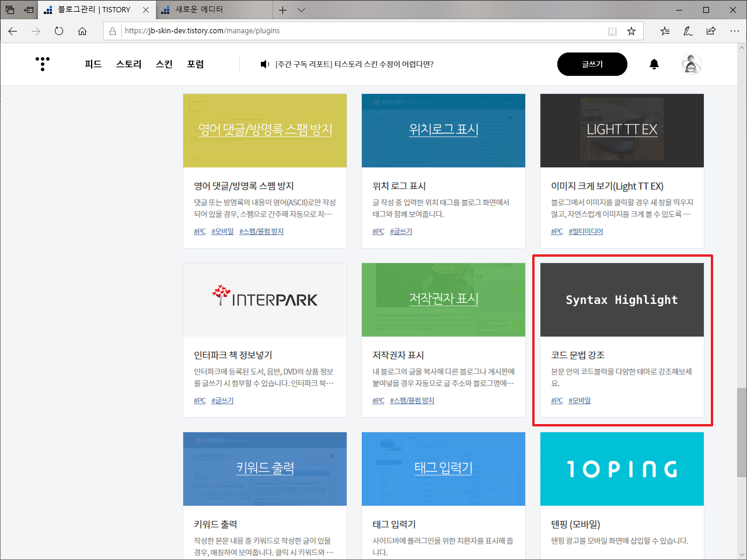Screen dimensions: 747x560
Task: Click 이미지 크게 보기(Light TT EX) title
Action: point(607,186)
